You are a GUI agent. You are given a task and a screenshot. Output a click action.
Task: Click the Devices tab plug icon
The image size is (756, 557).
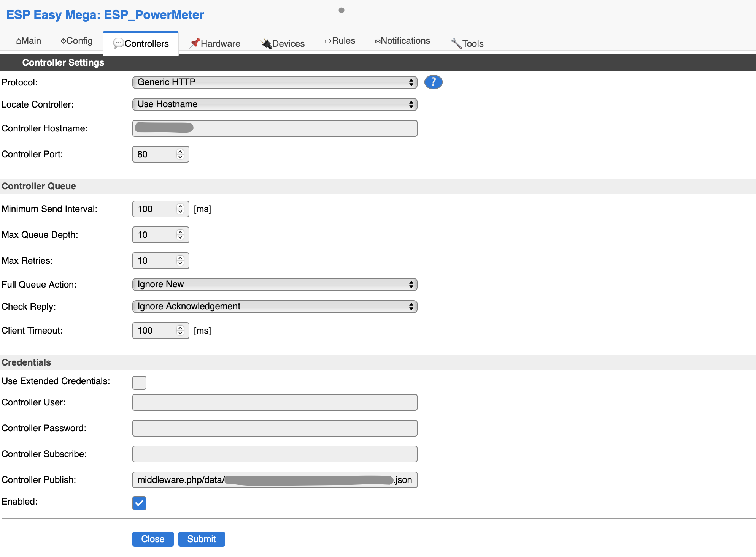point(266,43)
